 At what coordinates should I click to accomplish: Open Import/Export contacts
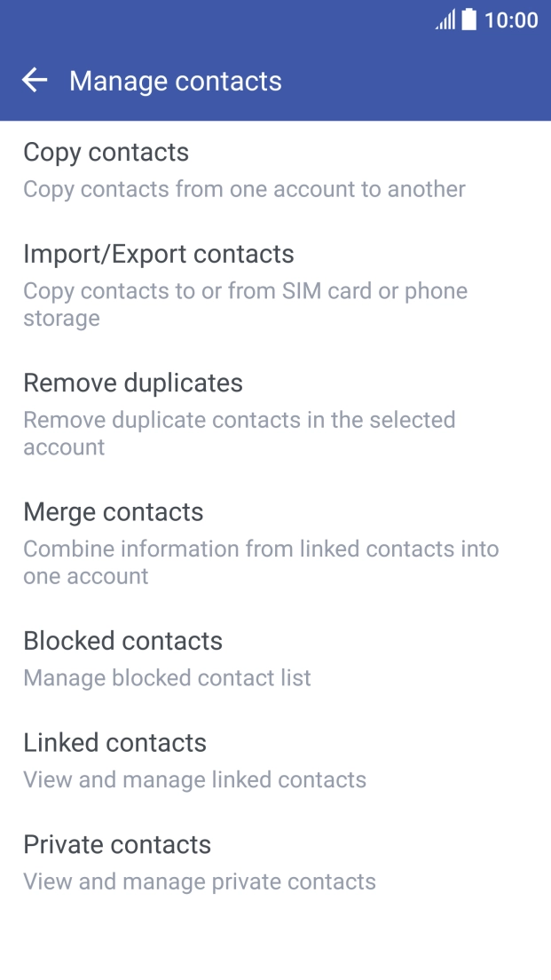pyautogui.click(x=159, y=254)
